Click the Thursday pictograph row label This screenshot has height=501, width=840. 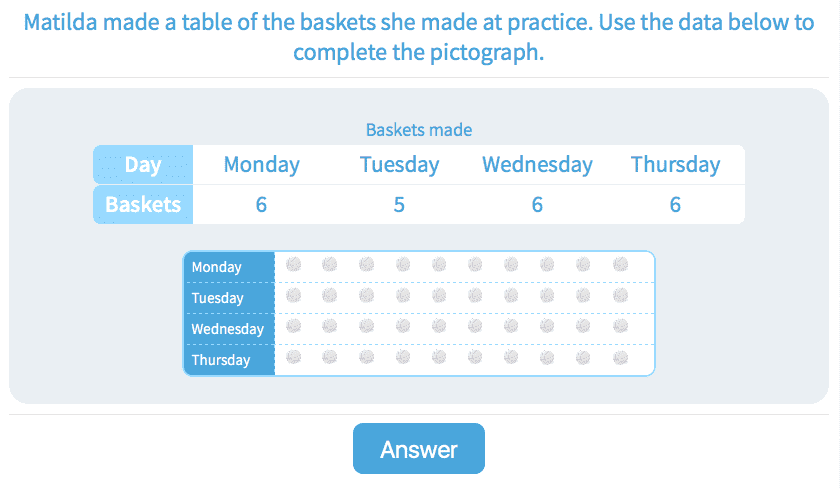(x=221, y=360)
